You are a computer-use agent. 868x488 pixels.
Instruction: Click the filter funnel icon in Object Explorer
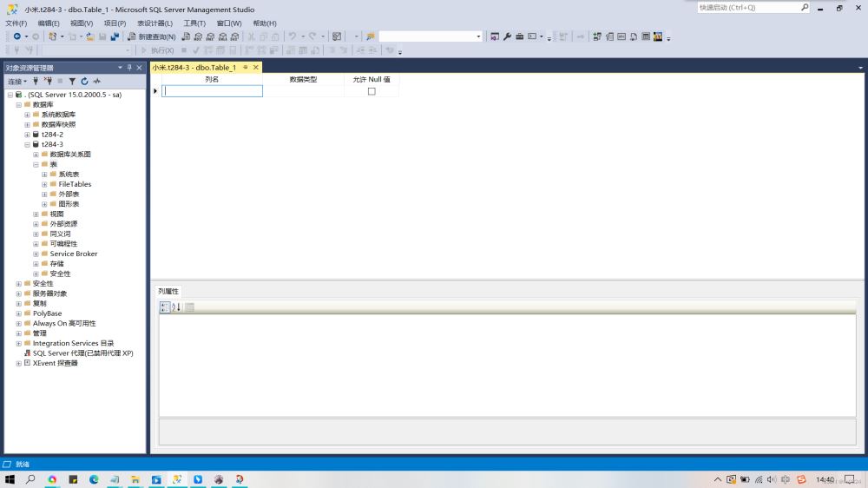pyautogui.click(x=73, y=81)
